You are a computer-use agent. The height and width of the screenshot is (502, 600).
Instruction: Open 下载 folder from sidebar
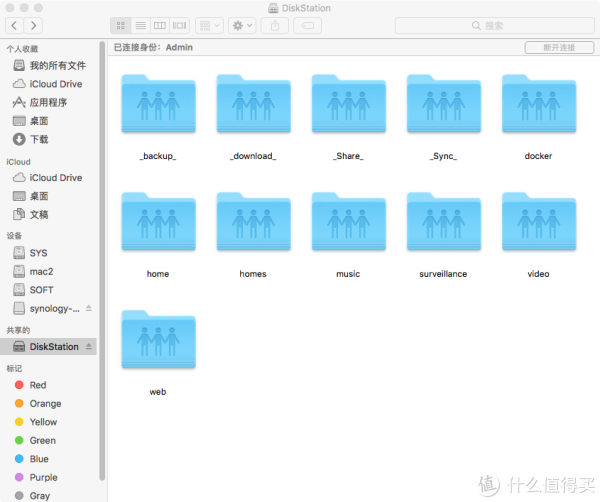pyautogui.click(x=38, y=139)
